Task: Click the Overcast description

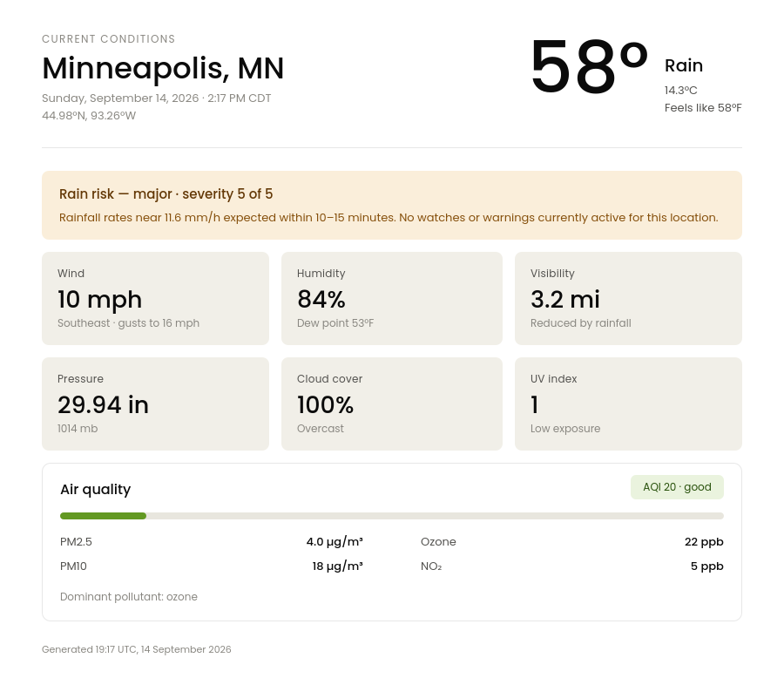Action: (321, 429)
